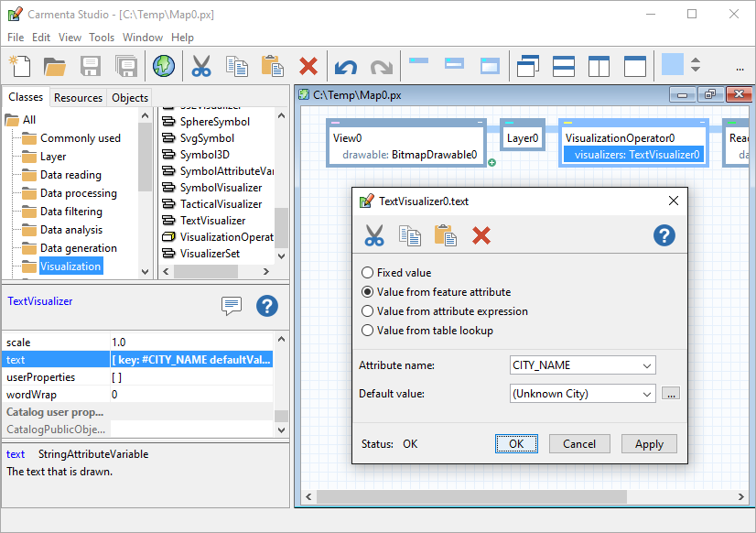Click the Apply button

tap(649, 444)
